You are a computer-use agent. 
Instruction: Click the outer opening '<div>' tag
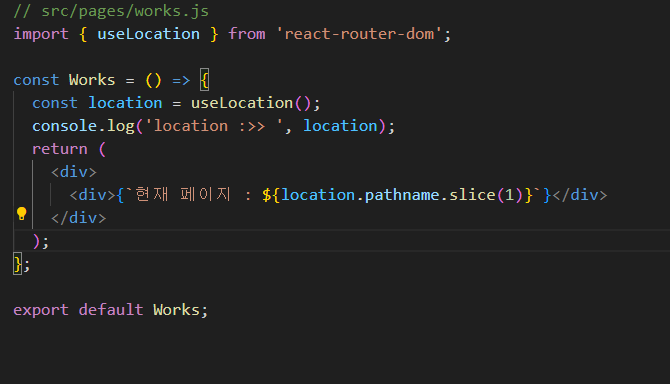click(74, 172)
